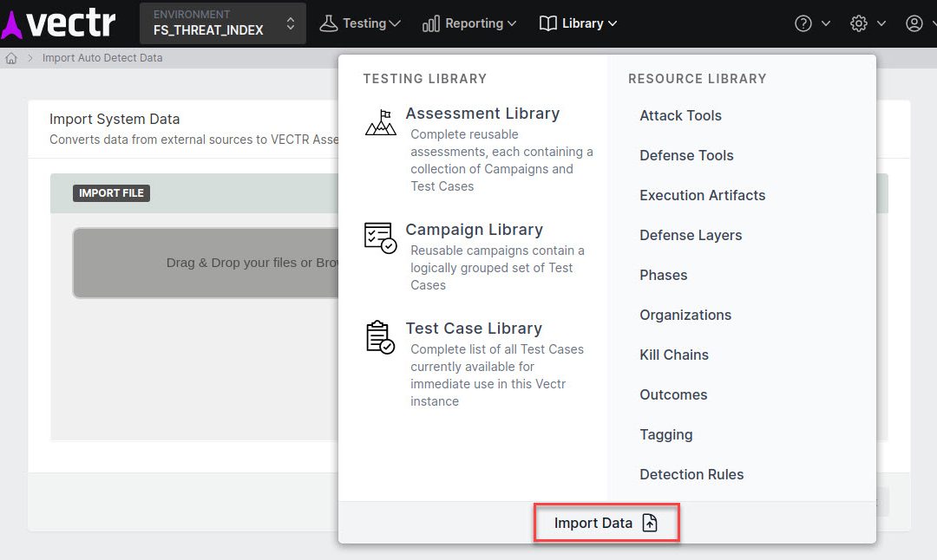Click the file upload icon beside Import Data
The image size is (937, 560).
pyautogui.click(x=650, y=523)
